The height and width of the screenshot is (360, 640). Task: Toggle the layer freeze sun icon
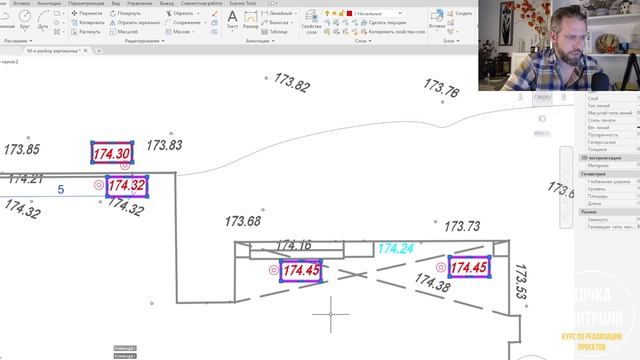tap(334, 13)
